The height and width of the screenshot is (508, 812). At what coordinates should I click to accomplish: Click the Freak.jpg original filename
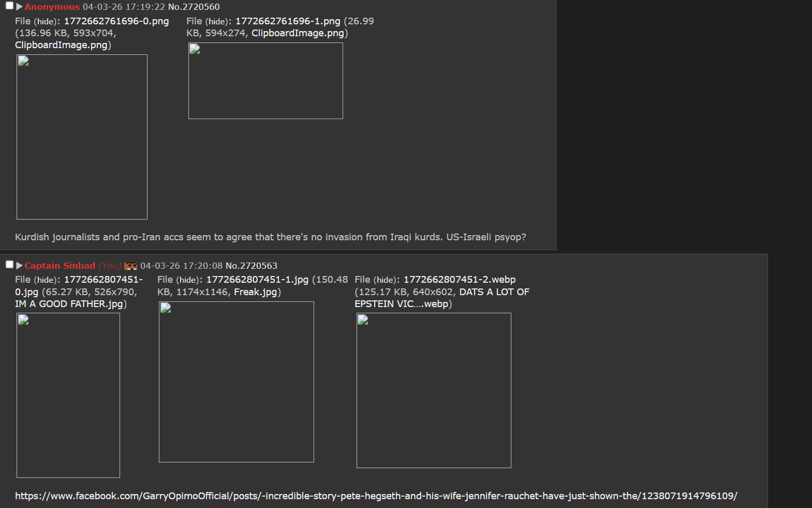pos(255,292)
